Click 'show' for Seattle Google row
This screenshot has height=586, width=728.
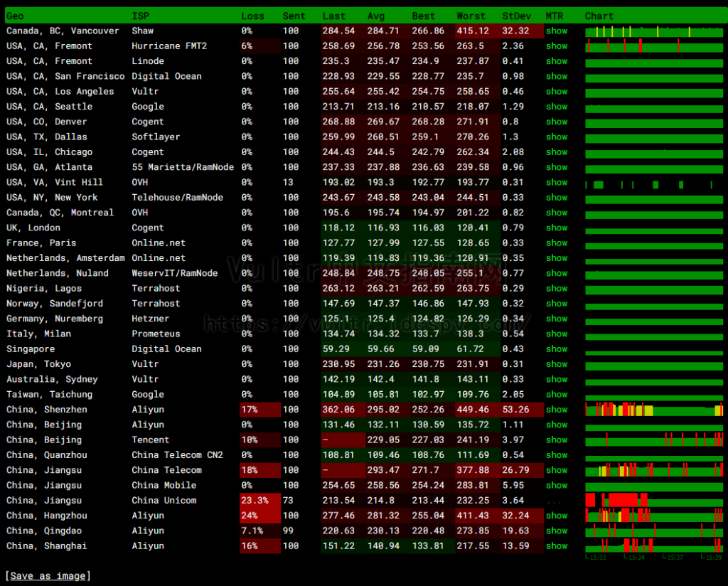coord(557,107)
